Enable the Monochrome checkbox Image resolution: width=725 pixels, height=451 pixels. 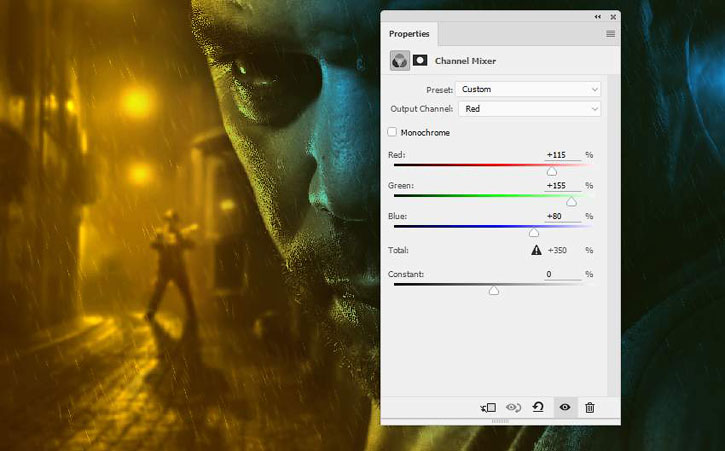[x=392, y=132]
